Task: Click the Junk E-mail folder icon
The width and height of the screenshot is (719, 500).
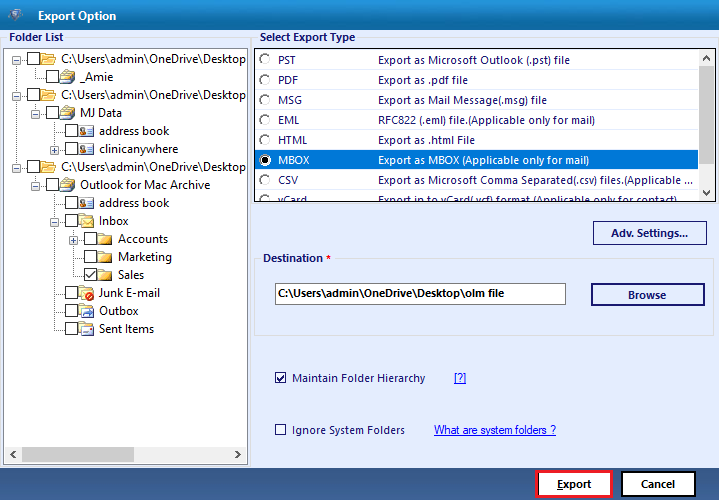Action: tap(87, 293)
